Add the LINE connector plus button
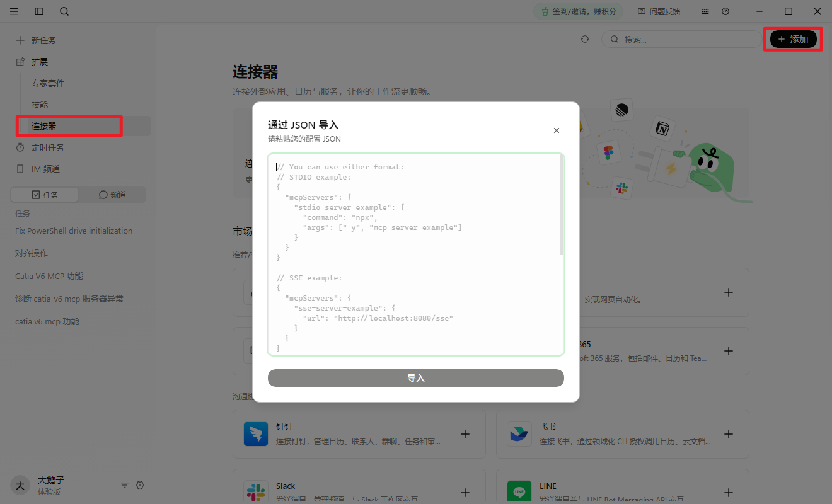The height and width of the screenshot is (504, 832). tap(729, 493)
